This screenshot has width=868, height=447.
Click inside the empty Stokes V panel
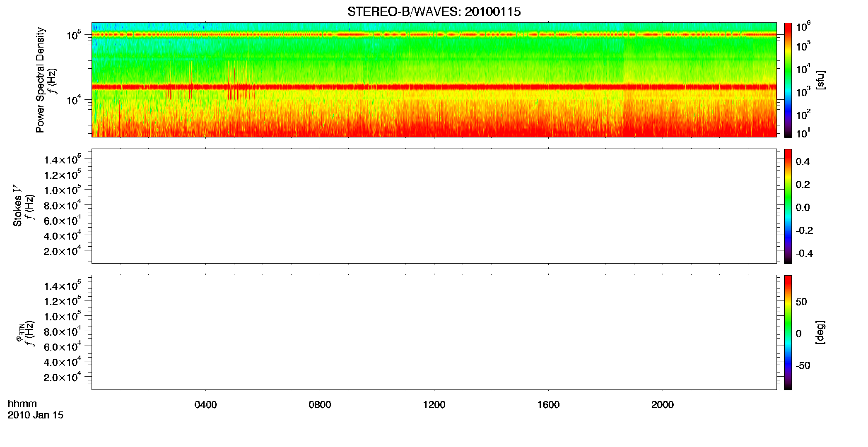(434, 206)
